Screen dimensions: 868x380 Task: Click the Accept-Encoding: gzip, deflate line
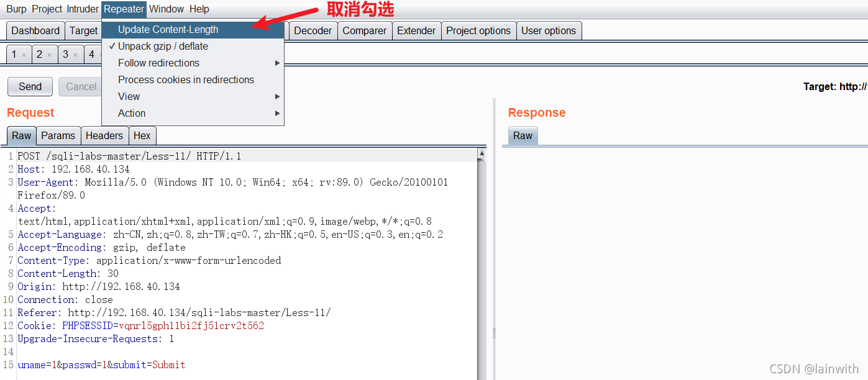(x=101, y=248)
